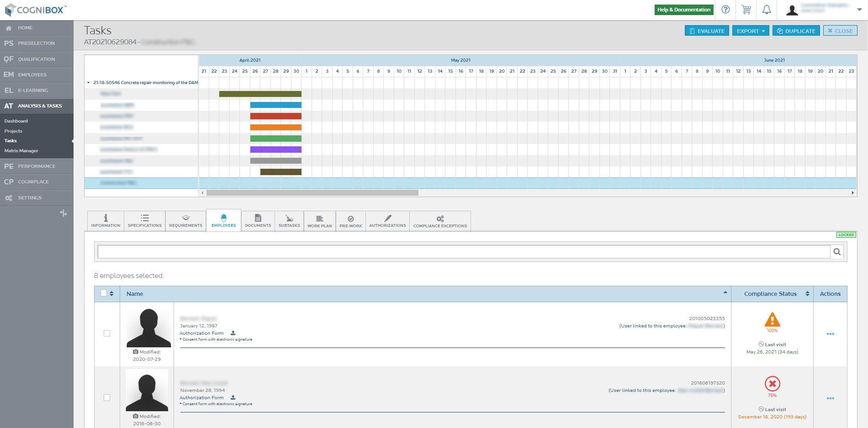Select the checkbox for employee 201005023355
868x428 pixels.
pos(107,333)
